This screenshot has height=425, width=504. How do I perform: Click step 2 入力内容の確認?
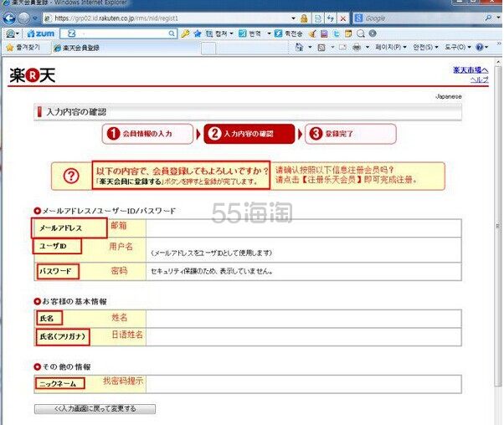tap(249, 134)
